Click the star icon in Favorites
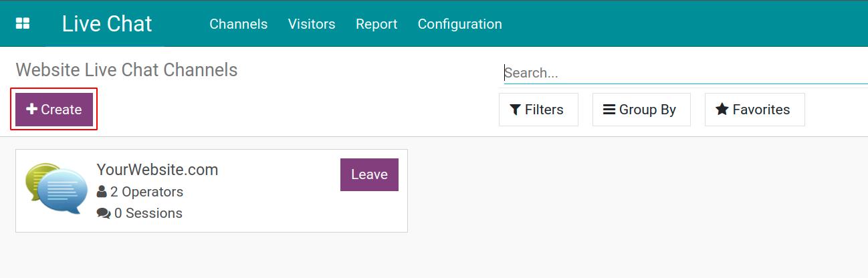 (x=722, y=110)
